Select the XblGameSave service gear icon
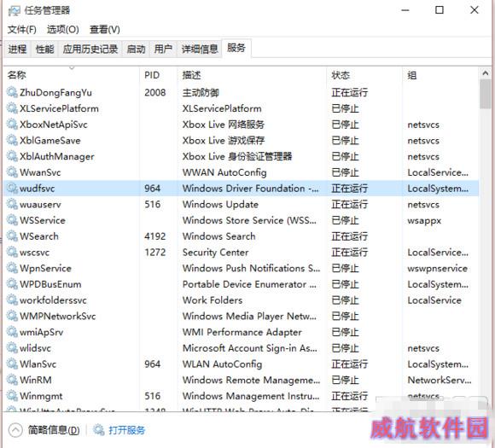 point(12,140)
